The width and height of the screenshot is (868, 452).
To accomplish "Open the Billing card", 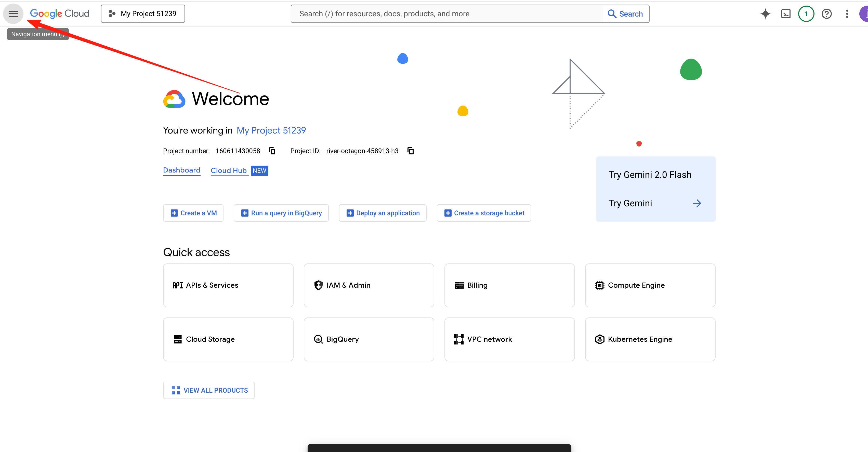I will 509,285.
